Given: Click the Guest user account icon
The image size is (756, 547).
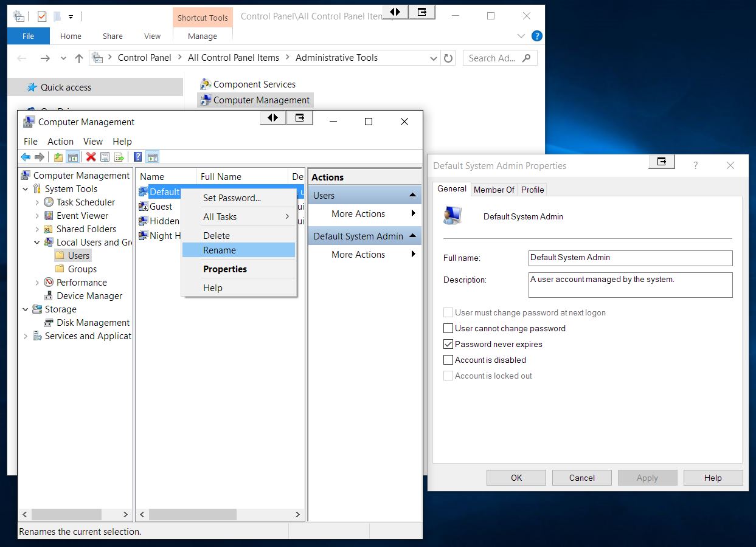Looking at the screenshot, I should coord(144,207).
